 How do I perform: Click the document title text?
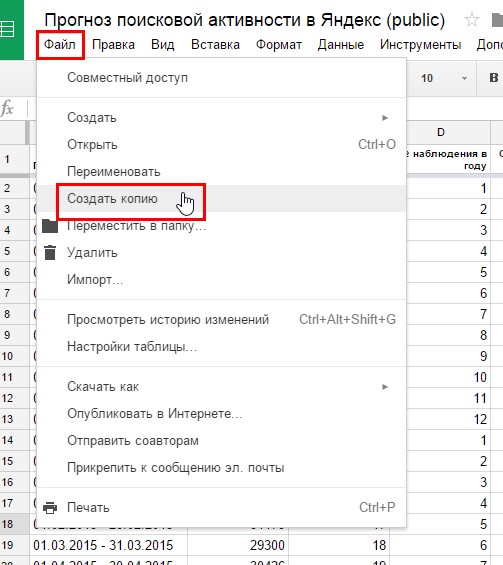tap(245, 20)
